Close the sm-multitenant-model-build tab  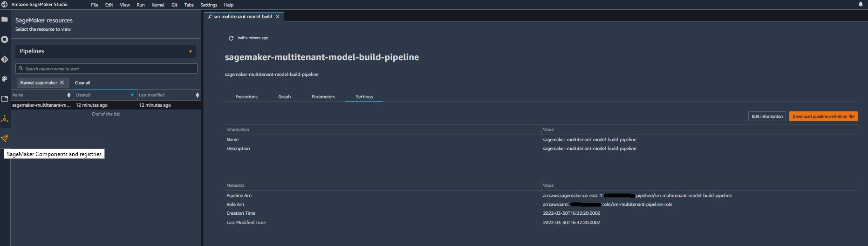coord(278,16)
